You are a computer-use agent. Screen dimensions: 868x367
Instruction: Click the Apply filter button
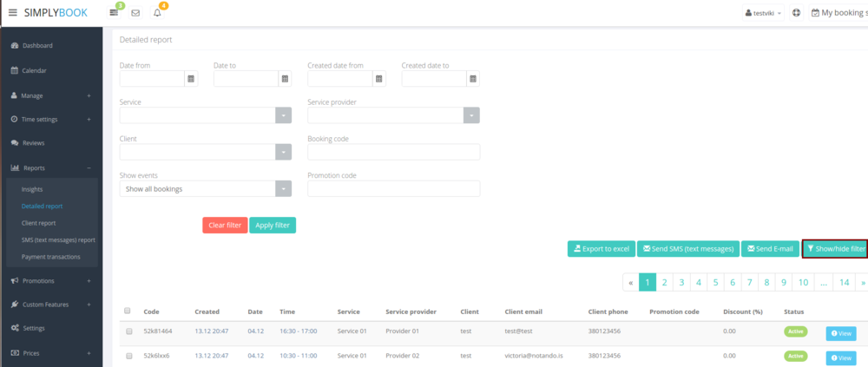coord(273,226)
